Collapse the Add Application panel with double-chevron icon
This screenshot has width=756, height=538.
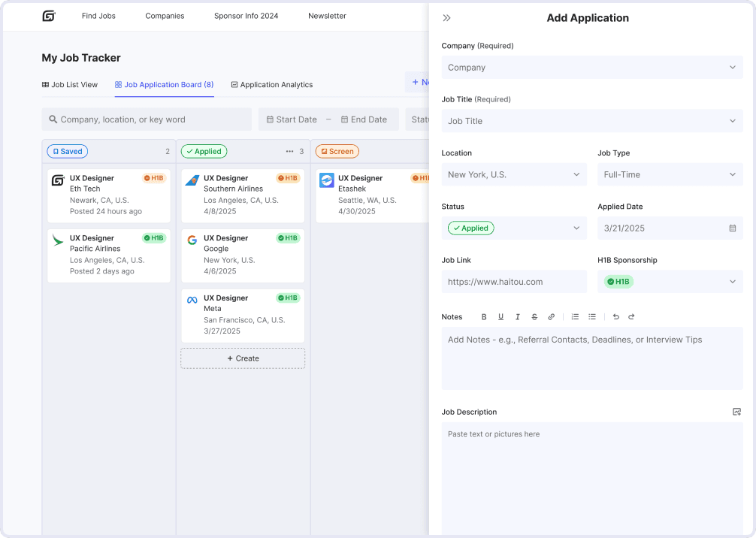click(446, 18)
